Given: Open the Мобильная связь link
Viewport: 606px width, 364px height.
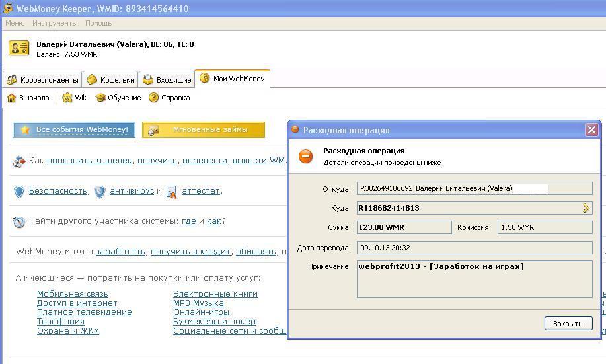Looking at the screenshot, I should 73,294.
